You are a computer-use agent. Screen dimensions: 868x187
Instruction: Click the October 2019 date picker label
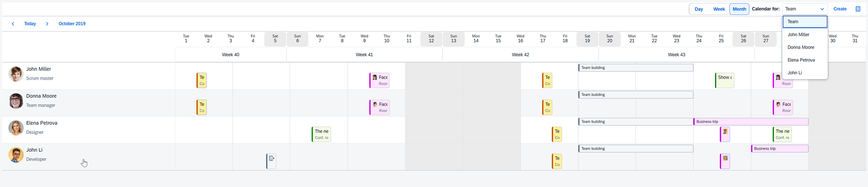(72, 24)
